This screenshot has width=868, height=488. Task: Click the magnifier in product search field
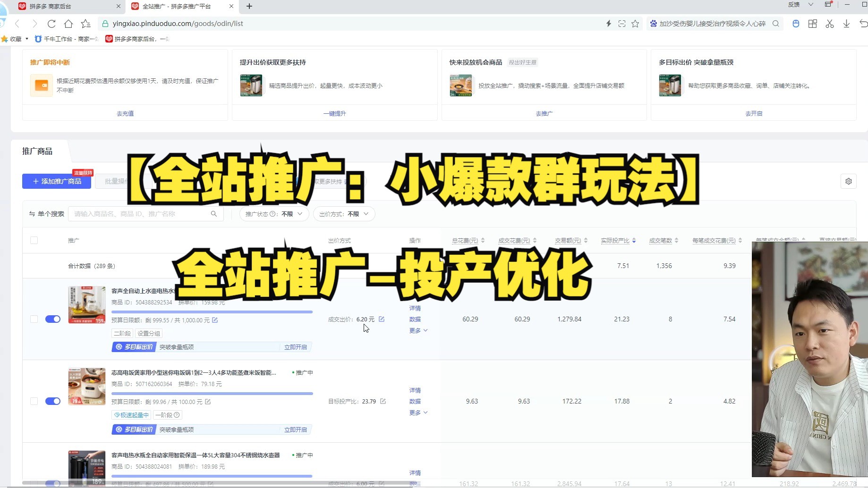[214, 214]
